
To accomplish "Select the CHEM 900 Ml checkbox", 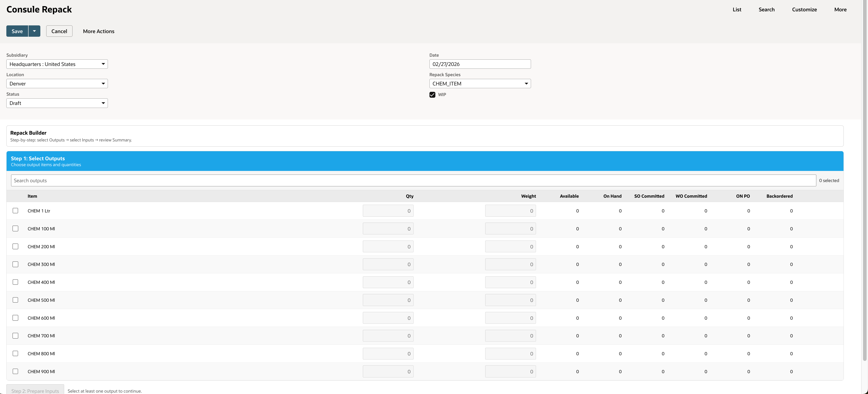I will tap(15, 371).
